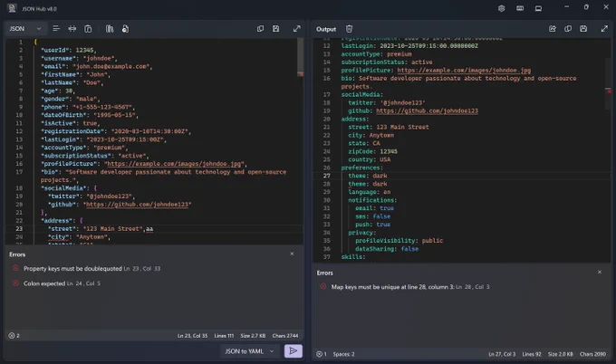Run the conversion with the send button
616x364 pixels.
[294, 351]
